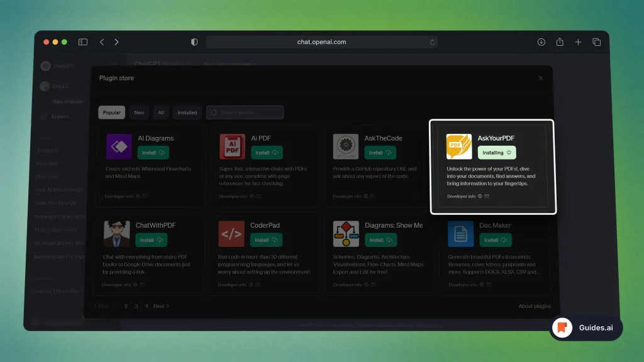Click the AskTheCode plugin icon
This screenshot has height=362, width=644.
(346, 146)
